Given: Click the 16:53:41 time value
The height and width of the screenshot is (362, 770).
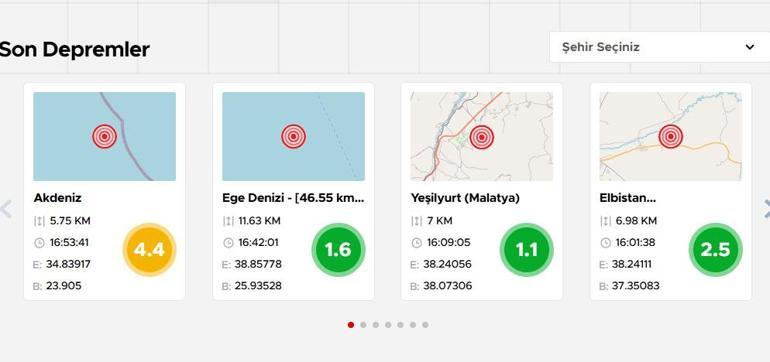Looking at the screenshot, I should [x=69, y=243].
